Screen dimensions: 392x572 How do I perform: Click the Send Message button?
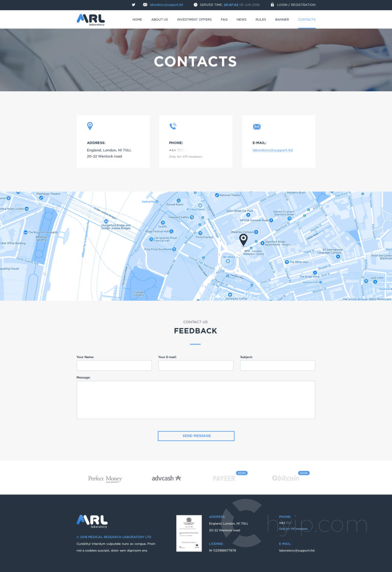click(x=196, y=436)
